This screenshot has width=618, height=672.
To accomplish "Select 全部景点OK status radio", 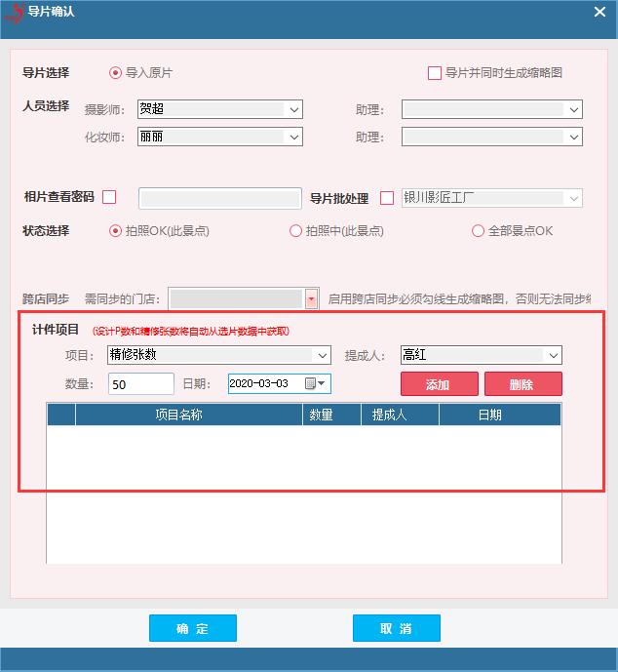I will [x=478, y=231].
